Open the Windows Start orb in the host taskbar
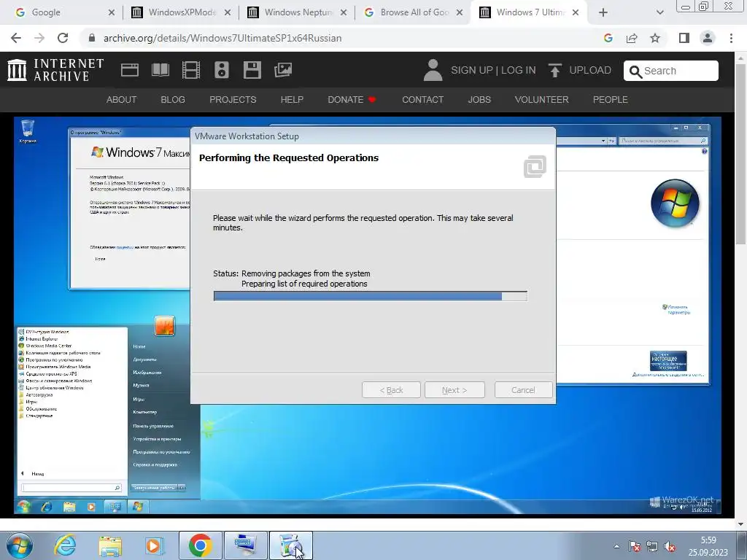This screenshot has height=560, width=747. click(20, 545)
